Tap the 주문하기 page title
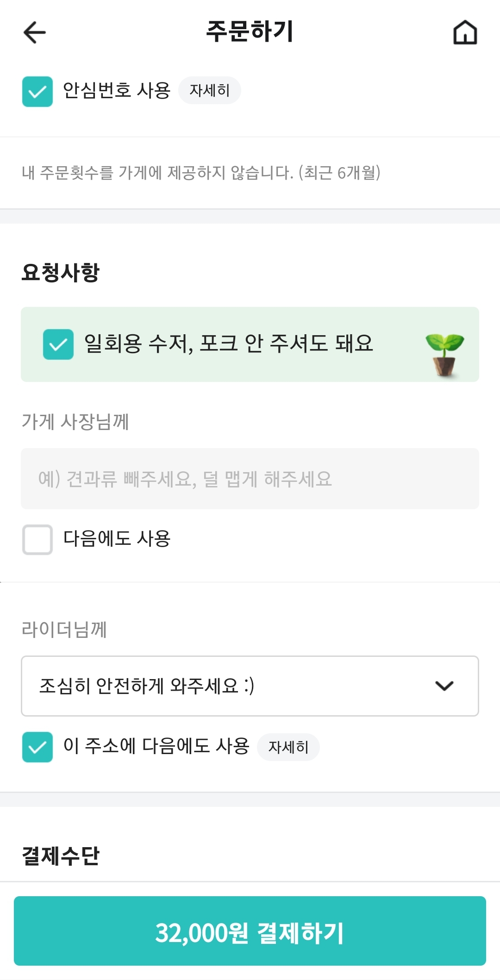The width and height of the screenshot is (500, 980). pyautogui.click(x=250, y=31)
